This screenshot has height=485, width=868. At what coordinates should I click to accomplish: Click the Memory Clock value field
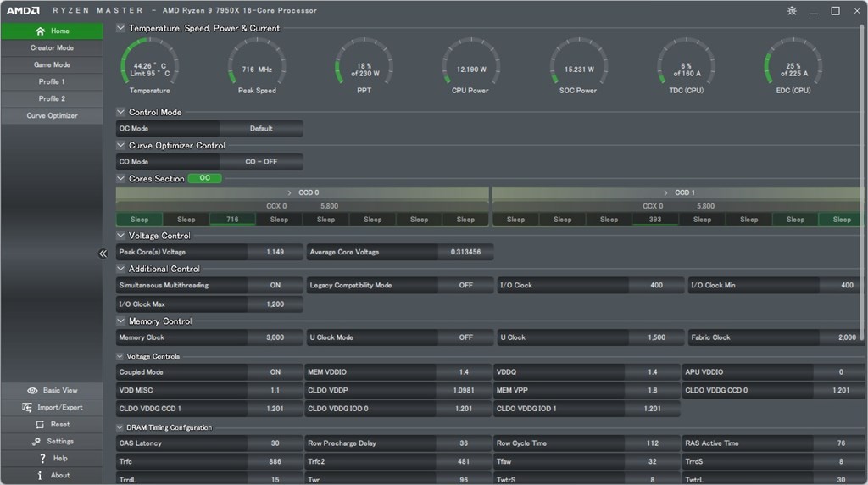[275, 337]
